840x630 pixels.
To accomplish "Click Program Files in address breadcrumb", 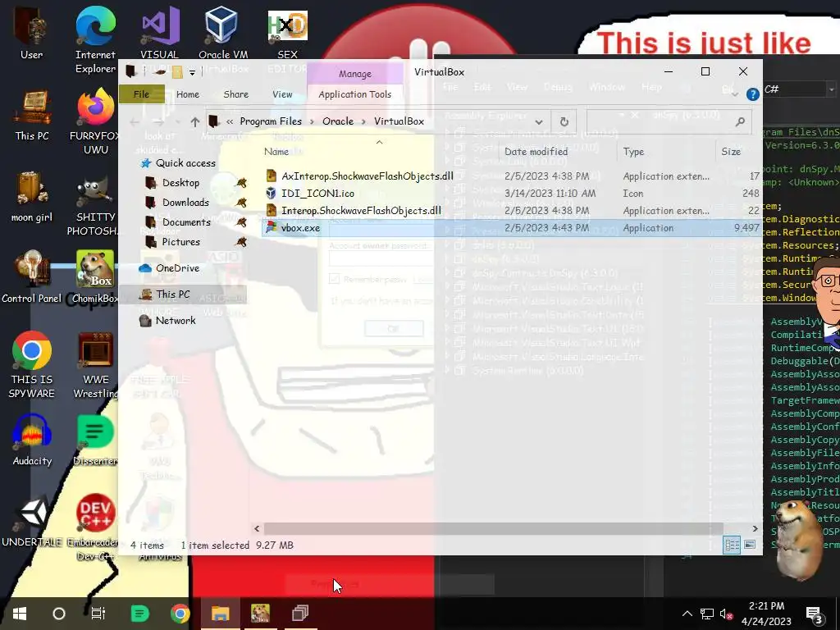I will pyautogui.click(x=271, y=121).
